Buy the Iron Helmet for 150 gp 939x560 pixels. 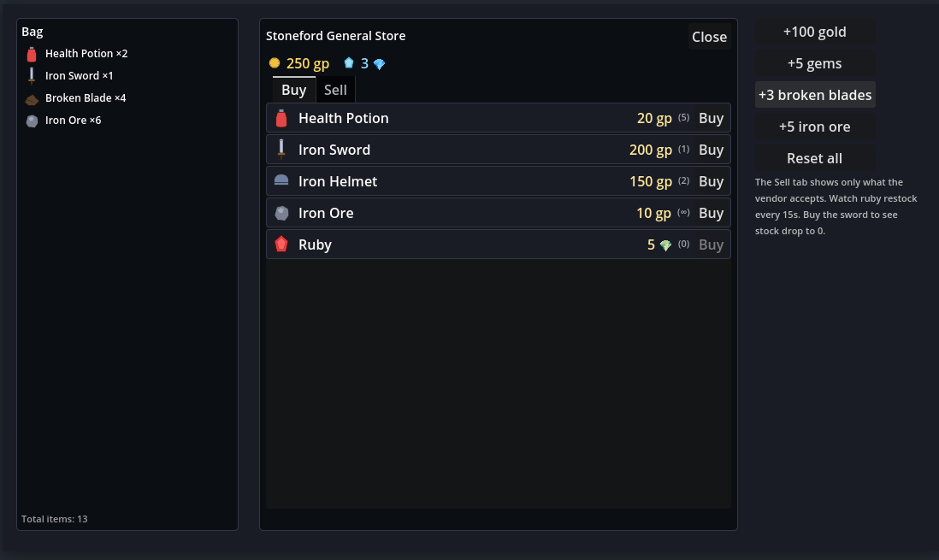tap(711, 181)
